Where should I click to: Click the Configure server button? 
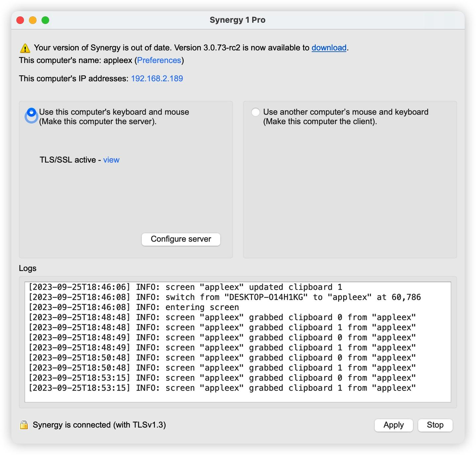coord(181,239)
